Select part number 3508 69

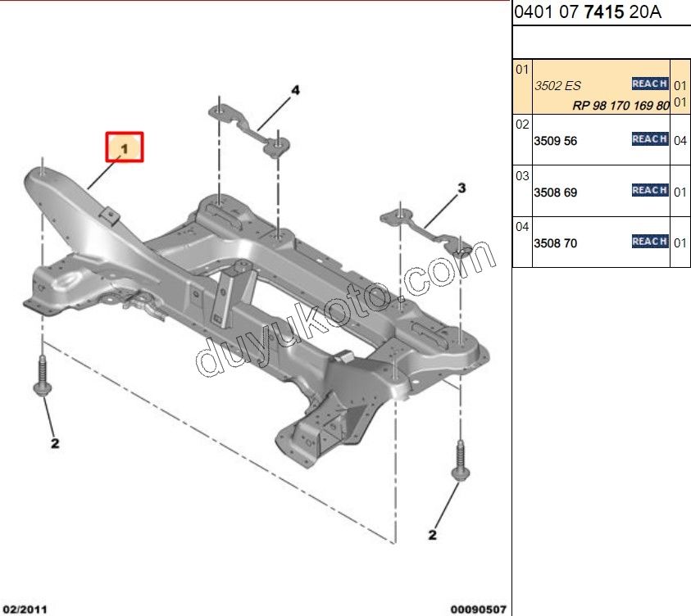[556, 192]
